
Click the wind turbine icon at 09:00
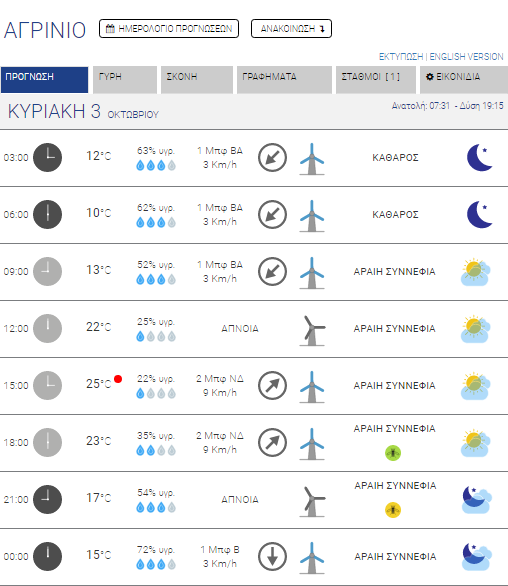click(312, 273)
